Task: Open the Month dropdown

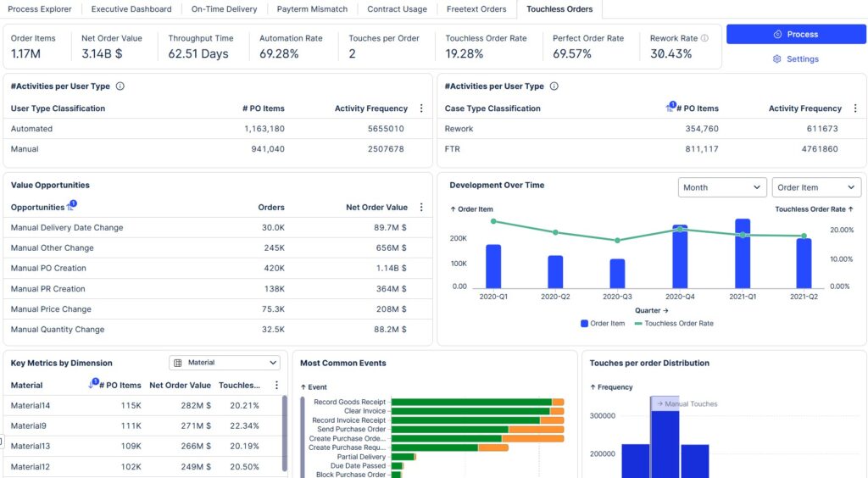Action: pos(722,187)
